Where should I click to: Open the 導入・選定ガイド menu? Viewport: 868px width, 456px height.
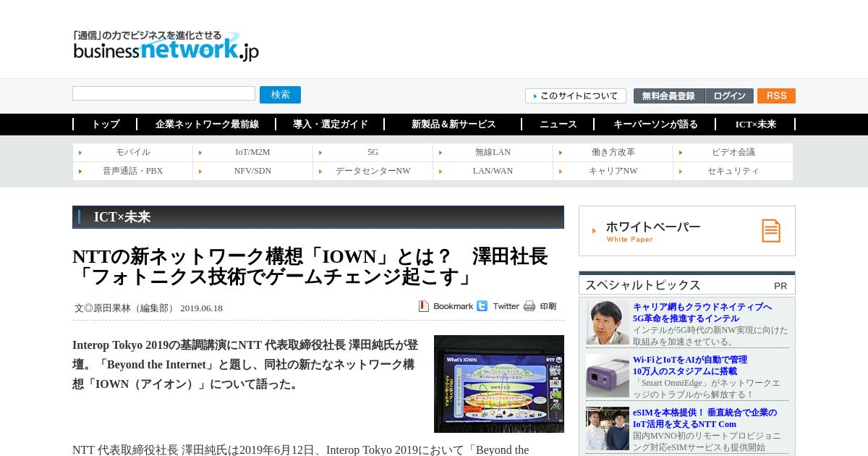click(x=330, y=124)
